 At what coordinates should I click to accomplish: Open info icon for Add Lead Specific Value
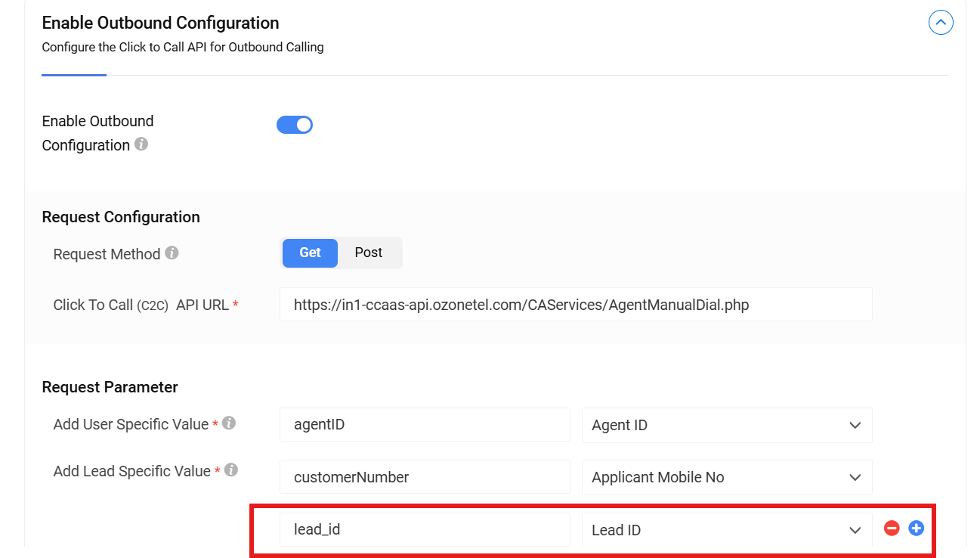231,470
